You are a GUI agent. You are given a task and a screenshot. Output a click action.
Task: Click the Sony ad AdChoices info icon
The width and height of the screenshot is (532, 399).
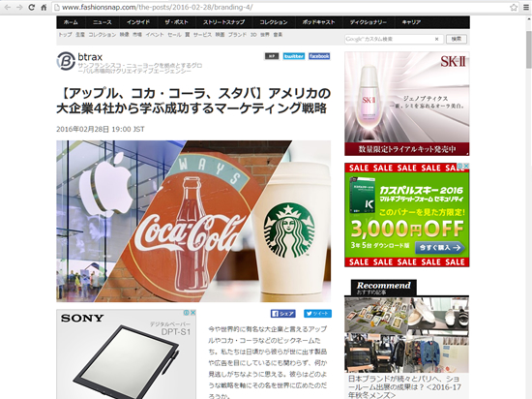(x=187, y=313)
